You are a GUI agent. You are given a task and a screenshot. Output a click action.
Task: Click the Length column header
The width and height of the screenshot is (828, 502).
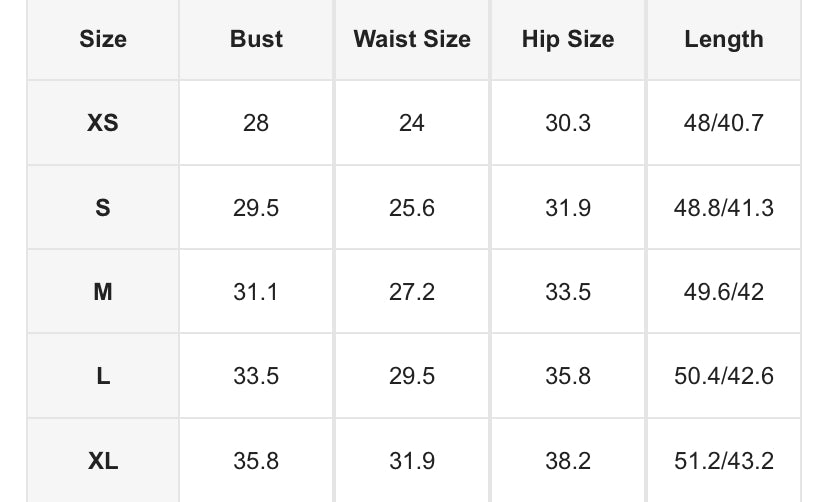pyautogui.click(x=724, y=40)
